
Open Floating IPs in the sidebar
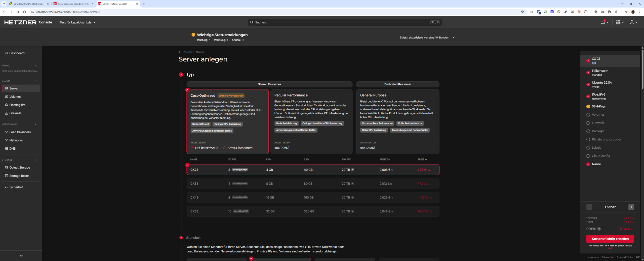(21, 105)
